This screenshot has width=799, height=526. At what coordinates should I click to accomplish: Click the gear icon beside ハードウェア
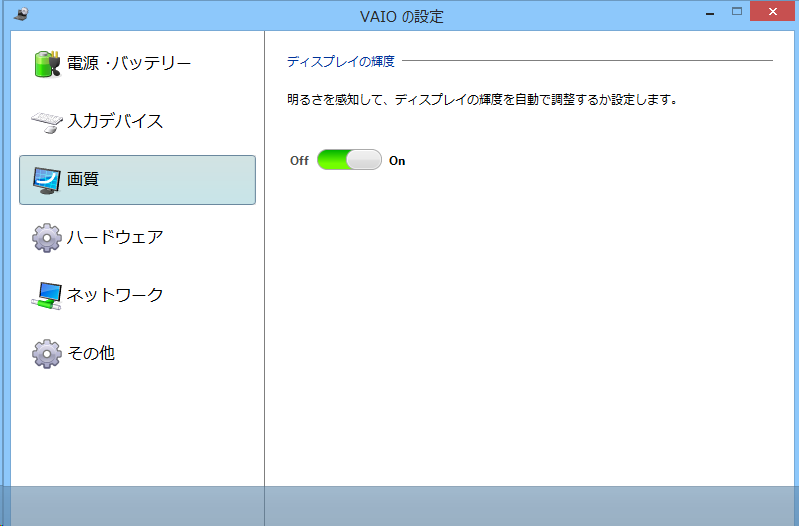pos(47,238)
